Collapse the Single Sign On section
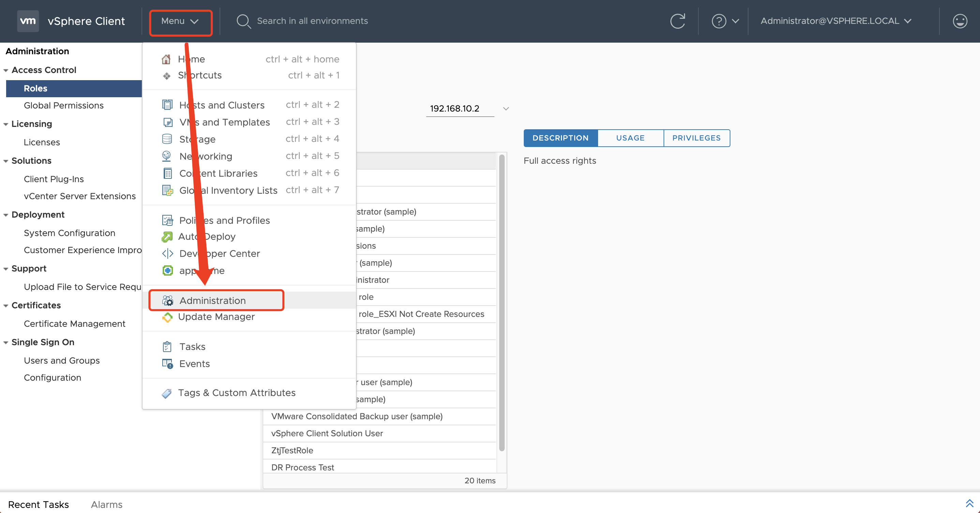Image resolution: width=980 pixels, height=513 pixels. 6,343
